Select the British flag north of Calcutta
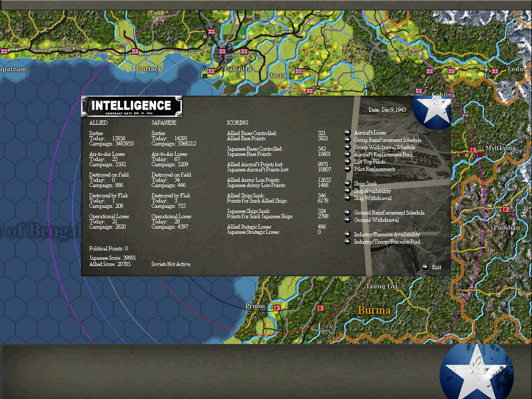Viewport: 532px width, 399px height. click(x=211, y=32)
